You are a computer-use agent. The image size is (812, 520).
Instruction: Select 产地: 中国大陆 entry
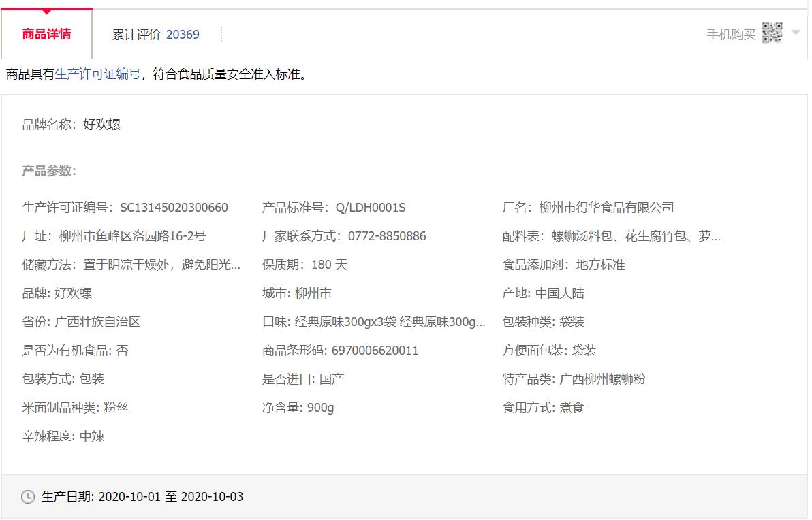click(x=543, y=293)
